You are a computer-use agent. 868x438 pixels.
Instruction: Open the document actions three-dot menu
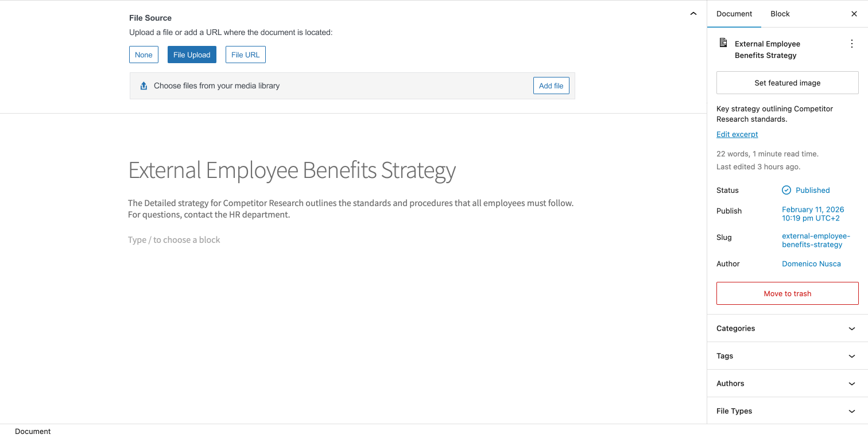(x=851, y=44)
